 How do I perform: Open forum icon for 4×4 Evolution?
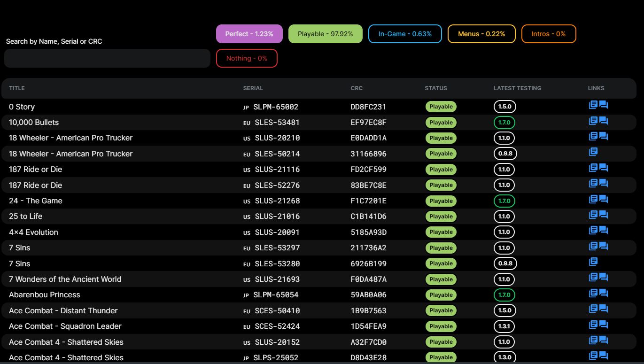604,231
